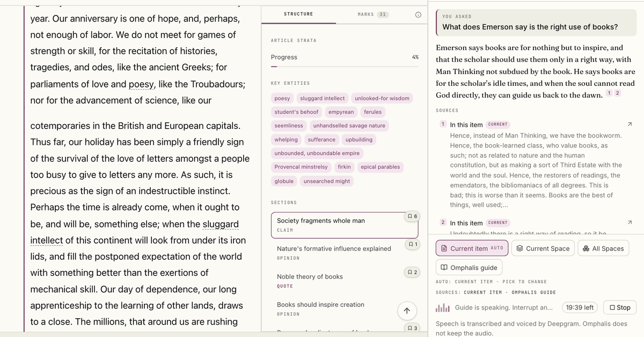Viewport: 644px width, 337px height.
Task: Select the unbounded, unboundable empire tag
Action: pos(317,153)
